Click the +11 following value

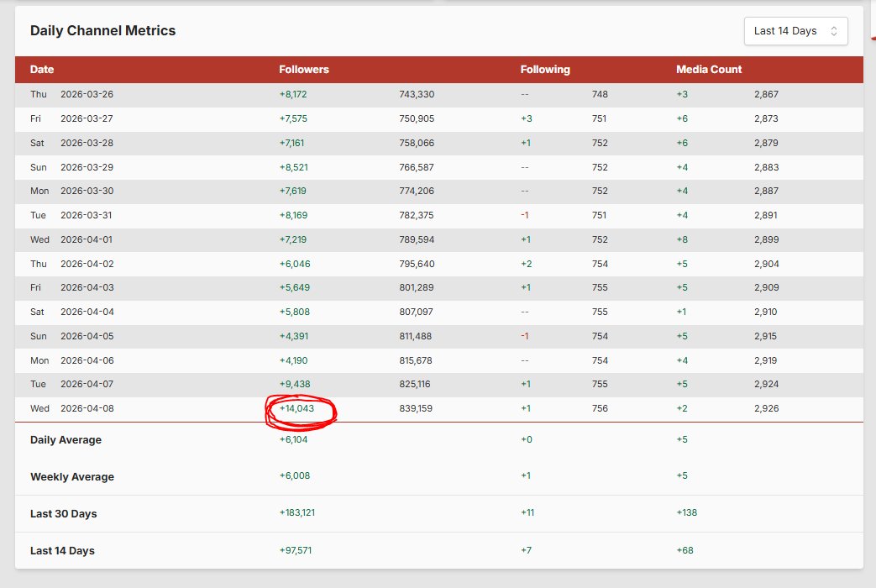point(527,512)
